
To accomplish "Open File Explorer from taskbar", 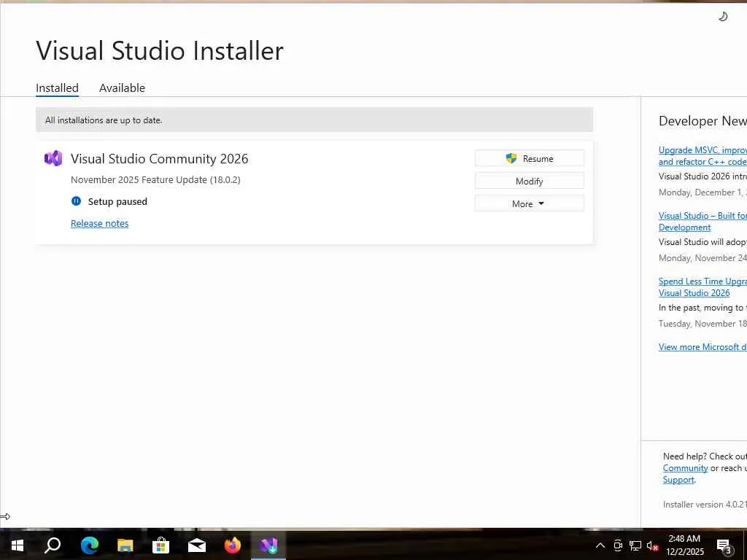I will [x=125, y=545].
